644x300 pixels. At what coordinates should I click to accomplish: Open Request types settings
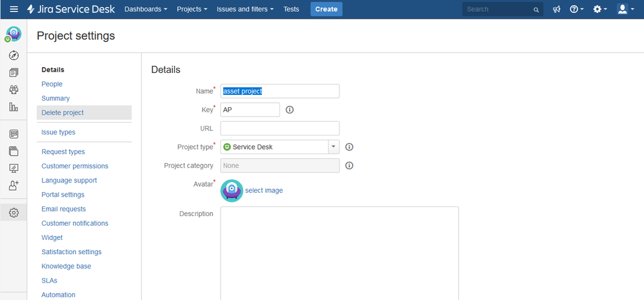(63, 152)
